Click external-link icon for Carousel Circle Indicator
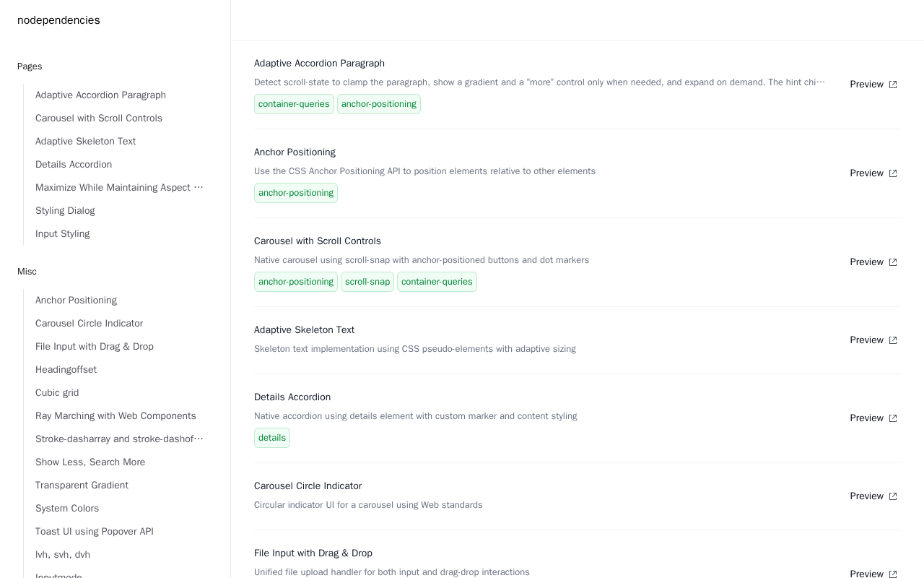This screenshot has width=924, height=578. point(893,496)
